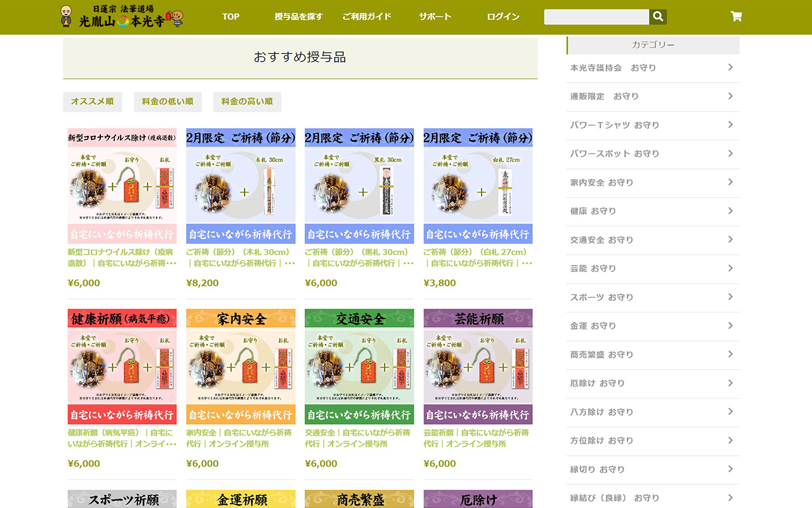Screen dimensions: 812x508
Task: Expand the 金運 お守り category chevron
Action: coord(730,326)
